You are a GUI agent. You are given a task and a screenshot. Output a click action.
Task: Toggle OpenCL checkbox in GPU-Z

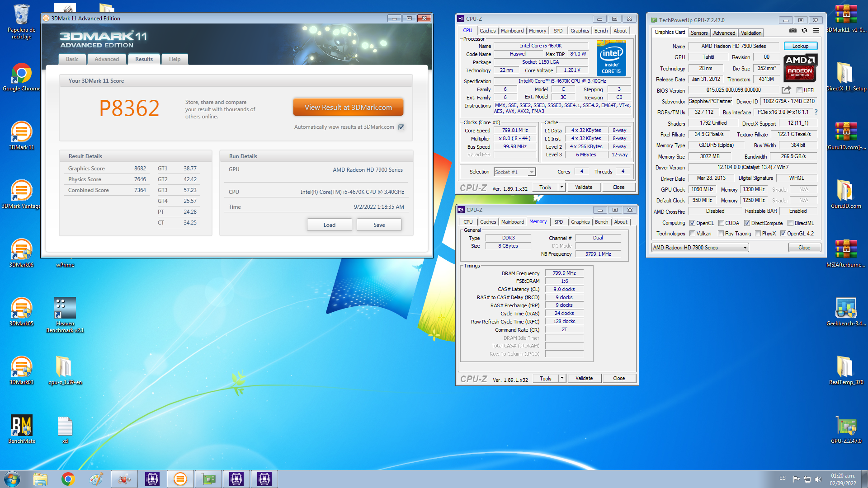(692, 223)
